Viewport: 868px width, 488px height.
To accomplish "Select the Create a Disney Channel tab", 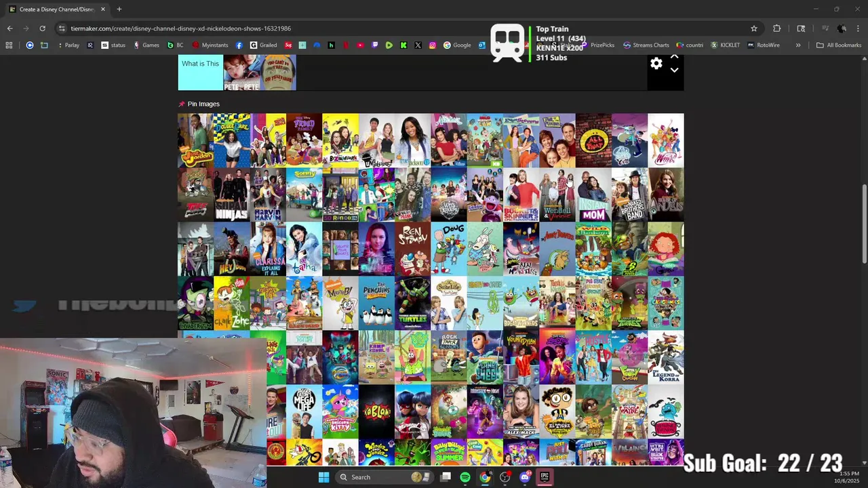I will pyautogui.click(x=56, y=9).
